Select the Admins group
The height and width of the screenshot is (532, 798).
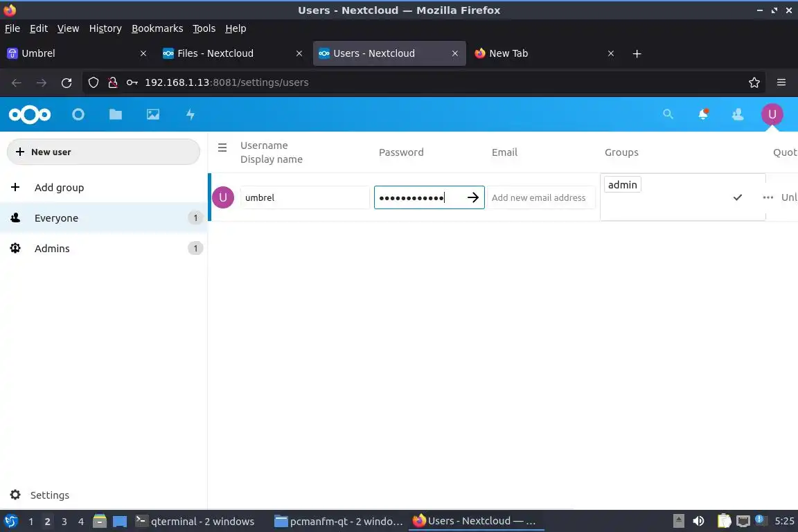tap(104, 249)
